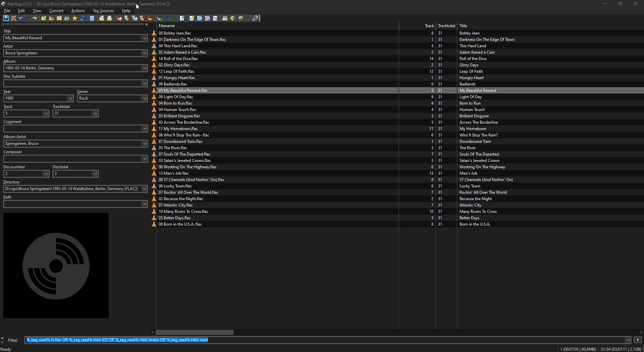Click the Actions icon with green letters

160,18
